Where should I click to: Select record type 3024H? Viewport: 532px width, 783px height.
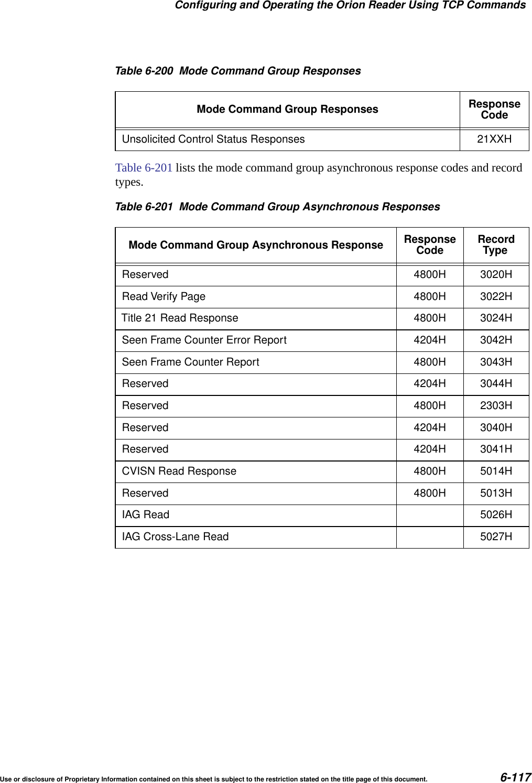496,318
